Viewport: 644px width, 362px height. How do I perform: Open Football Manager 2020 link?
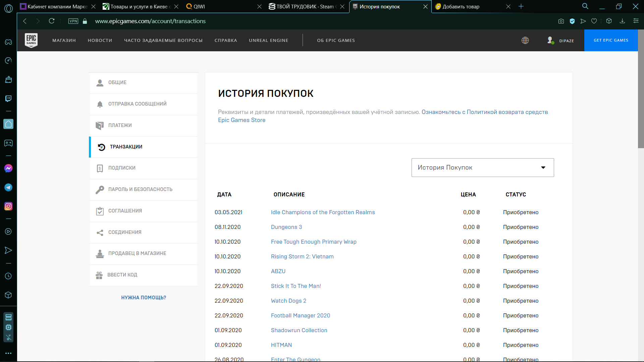[x=301, y=315]
